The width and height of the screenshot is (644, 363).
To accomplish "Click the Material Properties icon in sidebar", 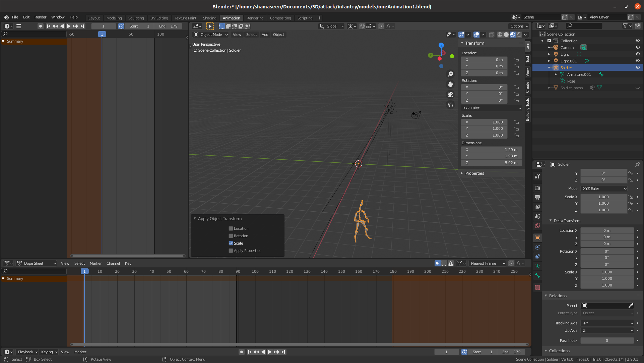I will 538,287.
